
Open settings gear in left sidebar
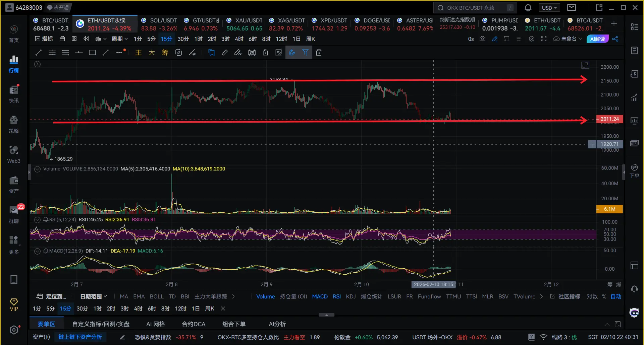tap(14, 330)
